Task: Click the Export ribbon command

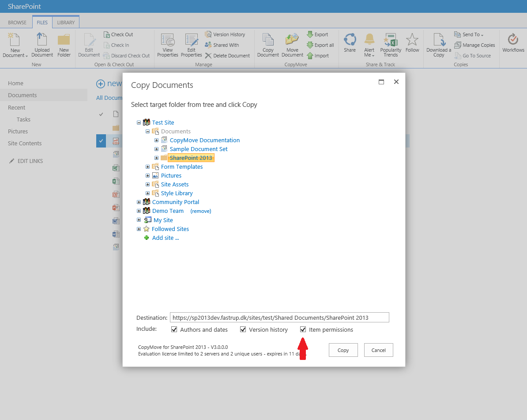Action: pyautogui.click(x=318, y=34)
